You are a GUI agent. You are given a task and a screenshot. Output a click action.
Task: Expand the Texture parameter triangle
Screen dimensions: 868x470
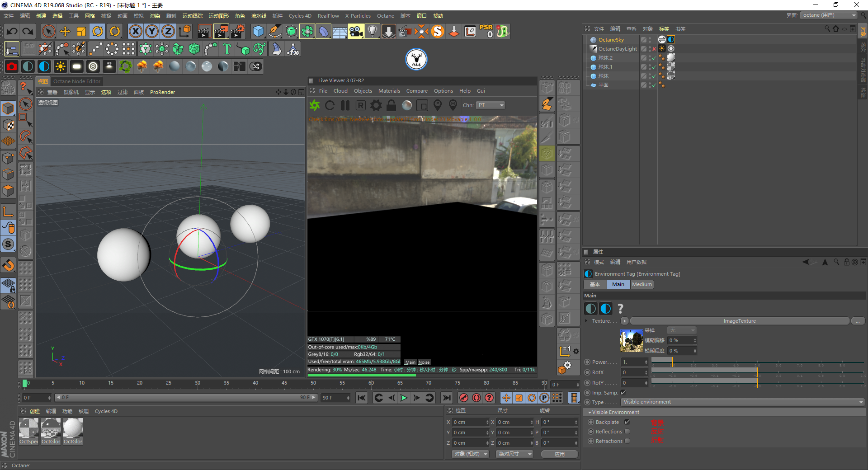coord(586,321)
